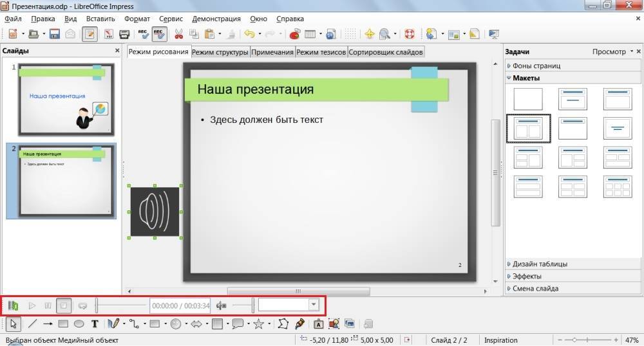Select the Ellipse drawing tool
Viewport: 644px width, 346px height.
(x=79, y=324)
